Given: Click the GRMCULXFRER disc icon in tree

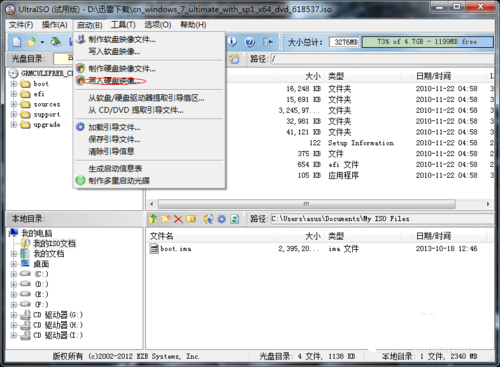Looking at the screenshot, I should pyautogui.click(x=13, y=73).
